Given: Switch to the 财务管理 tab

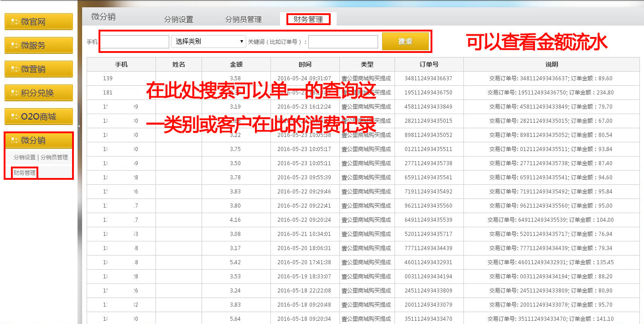Looking at the screenshot, I should tap(308, 19).
